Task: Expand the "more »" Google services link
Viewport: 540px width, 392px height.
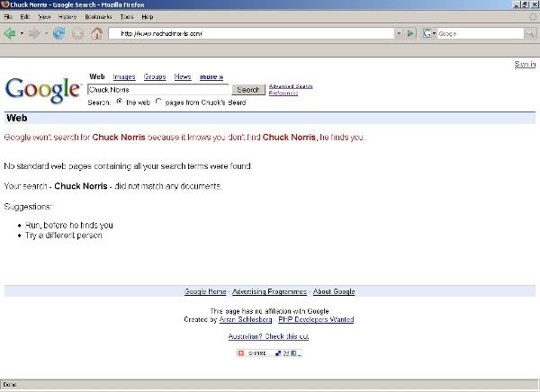Action: (211, 77)
